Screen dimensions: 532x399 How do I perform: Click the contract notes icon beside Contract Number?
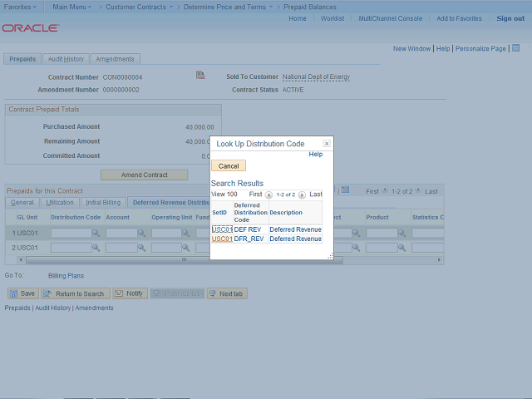pos(200,76)
